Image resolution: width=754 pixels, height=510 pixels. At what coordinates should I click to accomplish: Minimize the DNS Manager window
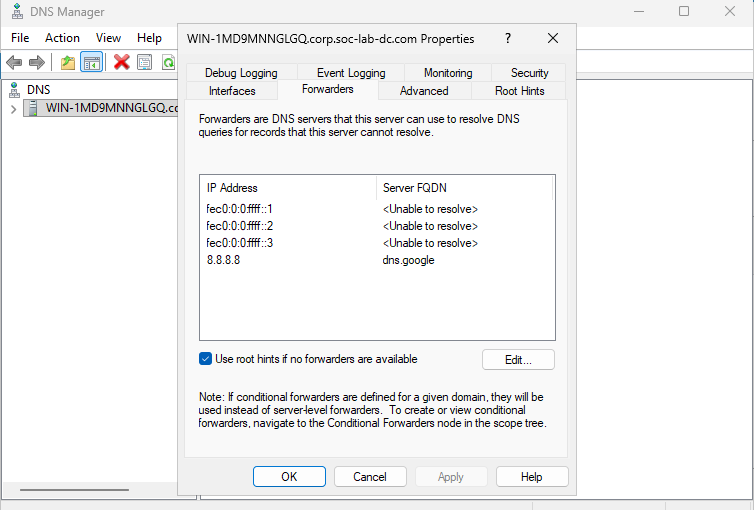pyautogui.click(x=639, y=11)
